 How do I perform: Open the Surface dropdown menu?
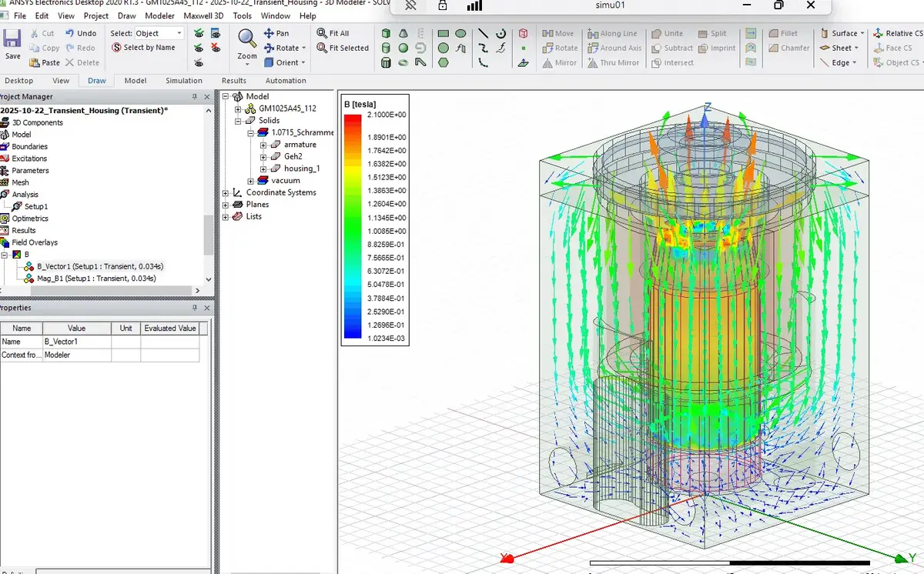tap(862, 33)
